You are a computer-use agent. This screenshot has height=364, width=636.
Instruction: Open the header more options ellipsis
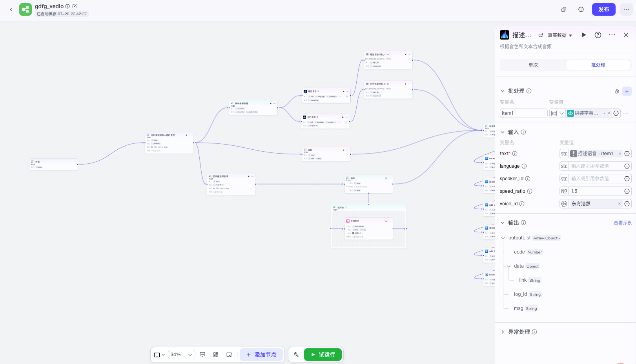coord(627,9)
